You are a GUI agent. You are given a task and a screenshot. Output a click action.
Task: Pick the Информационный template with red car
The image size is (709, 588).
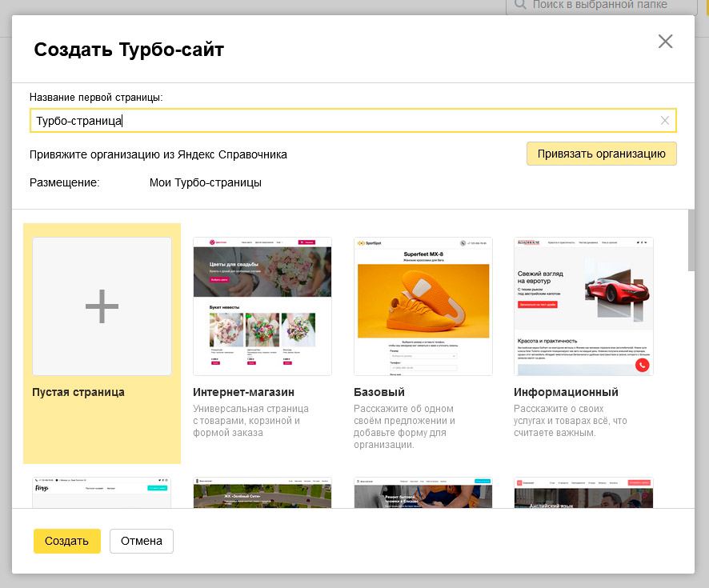pos(583,306)
